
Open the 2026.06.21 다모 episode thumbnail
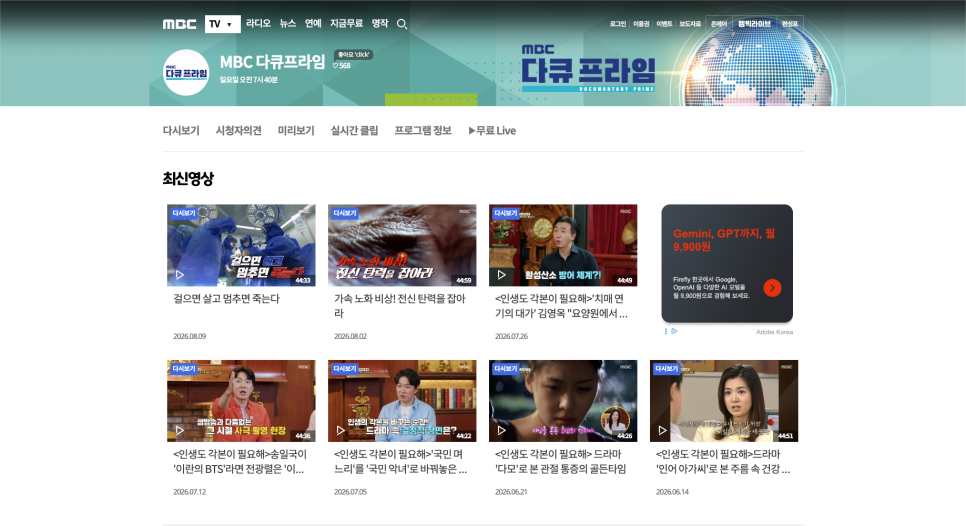click(563, 401)
